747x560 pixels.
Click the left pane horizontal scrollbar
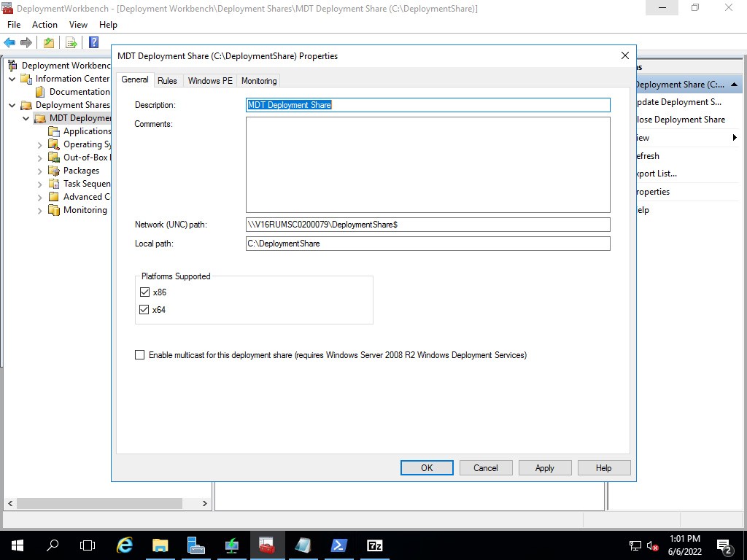pos(99,503)
